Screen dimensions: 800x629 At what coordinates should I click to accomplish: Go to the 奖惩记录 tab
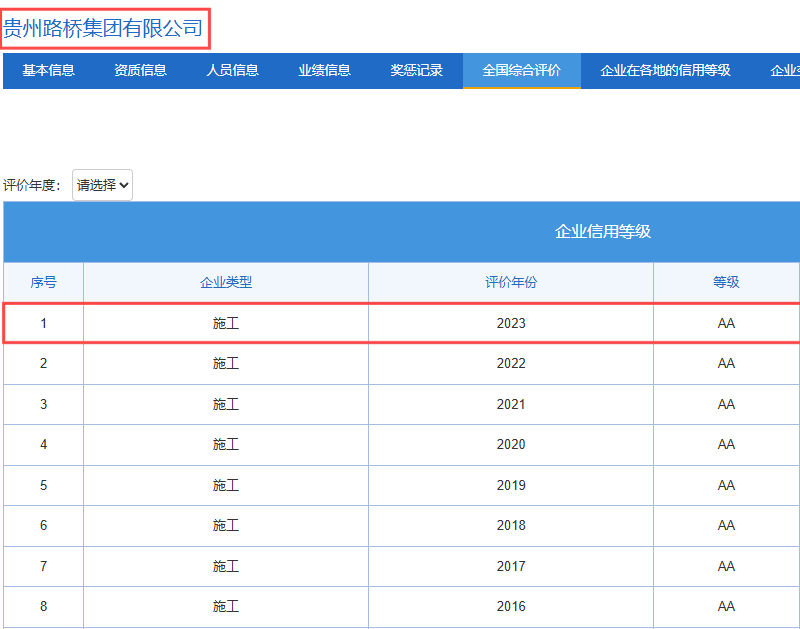click(x=417, y=70)
